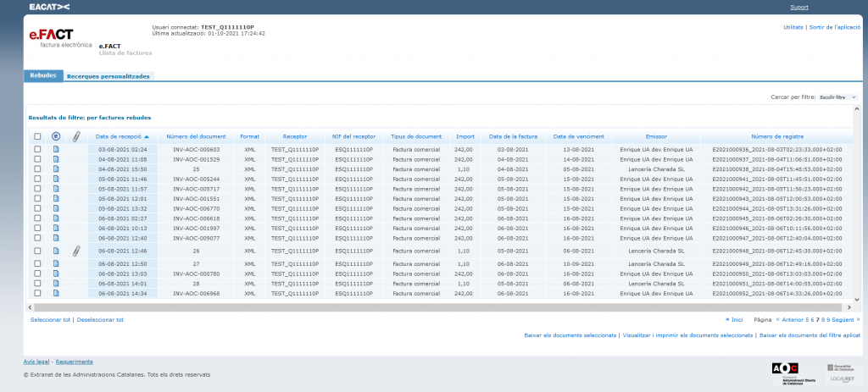Click 'Baixar els documents seleccionats' link
Image resolution: width=868 pixels, height=392 pixels.
click(x=570, y=336)
